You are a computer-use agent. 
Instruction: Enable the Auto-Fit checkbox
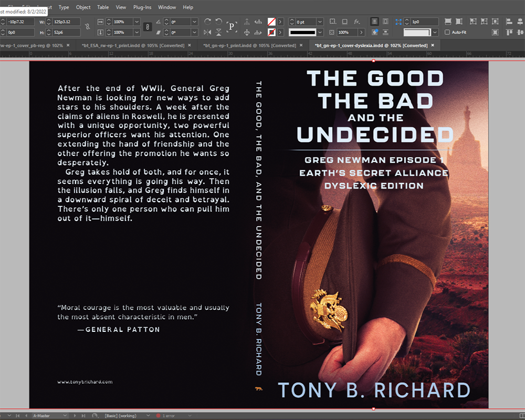447,33
